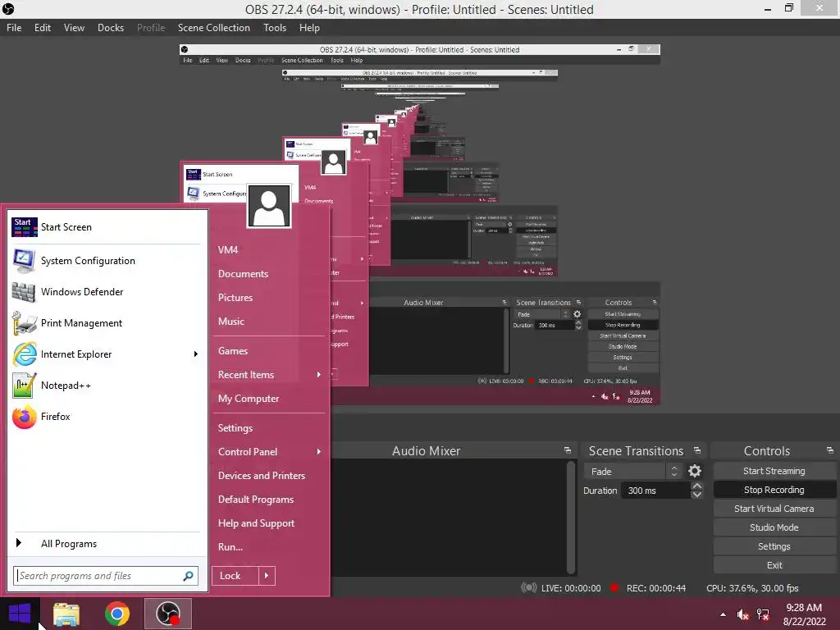Open the Docks menu
The image size is (840, 630).
[111, 28]
